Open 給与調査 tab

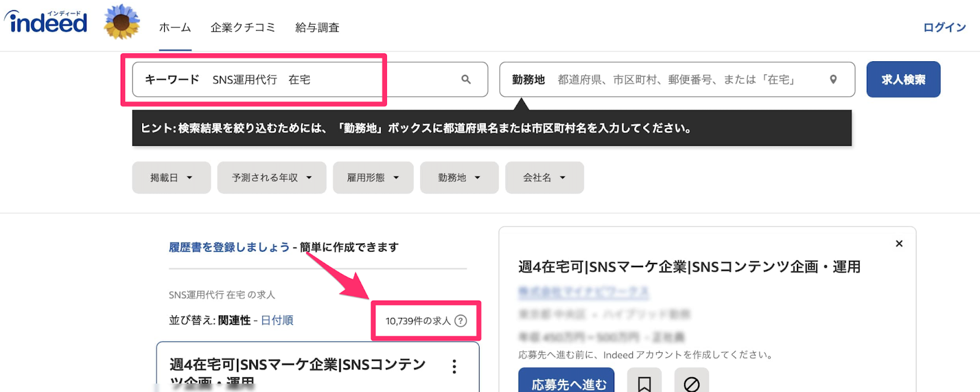point(317,28)
